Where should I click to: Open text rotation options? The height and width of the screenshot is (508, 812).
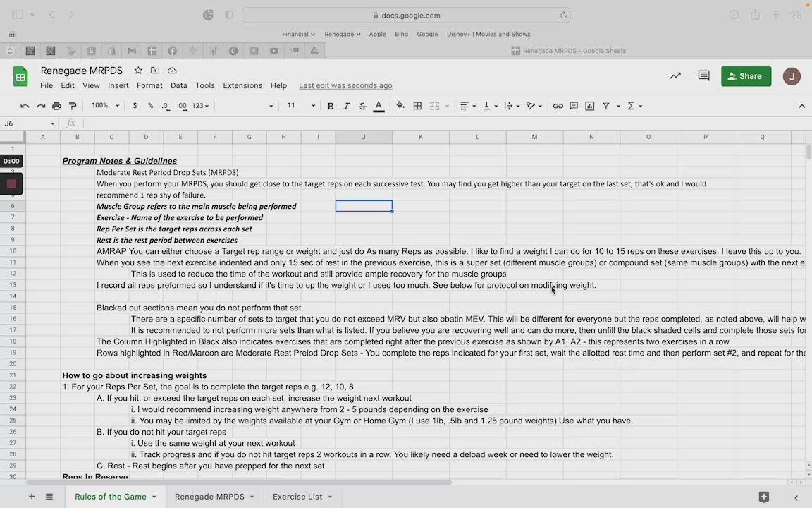[x=534, y=106]
